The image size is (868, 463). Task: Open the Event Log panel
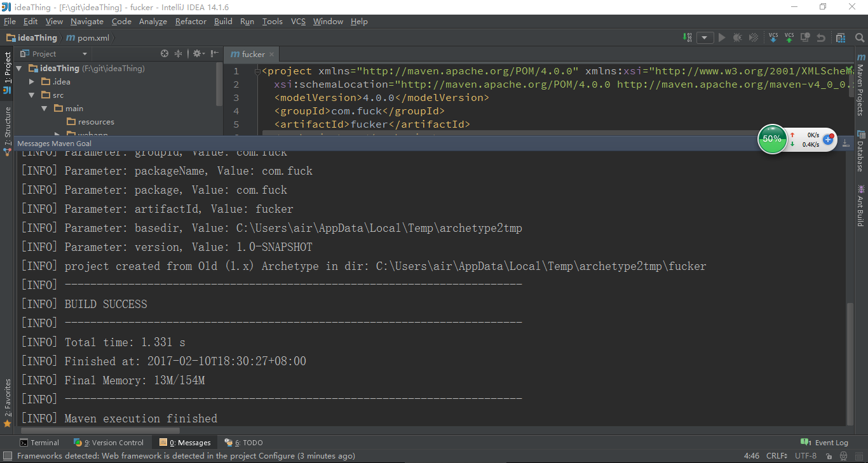pyautogui.click(x=824, y=443)
